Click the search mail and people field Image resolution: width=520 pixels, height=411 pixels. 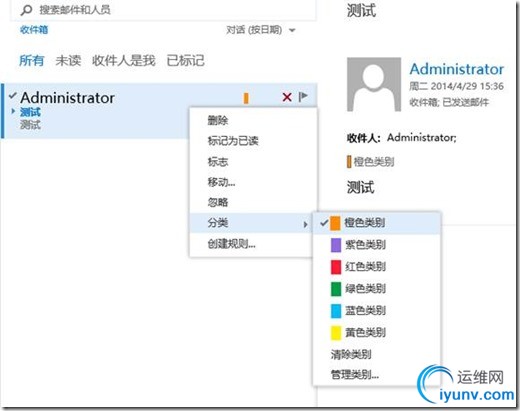tap(163, 10)
